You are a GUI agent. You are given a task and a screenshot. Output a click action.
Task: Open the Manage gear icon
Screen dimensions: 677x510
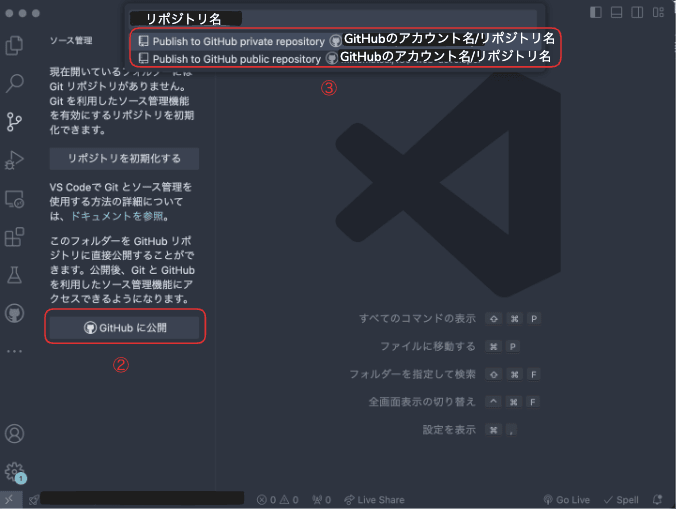[x=14, y=472]
